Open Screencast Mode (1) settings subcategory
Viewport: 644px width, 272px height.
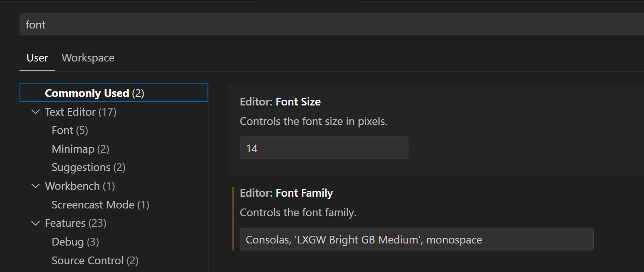pyautogui.click(x=100, y=205)
